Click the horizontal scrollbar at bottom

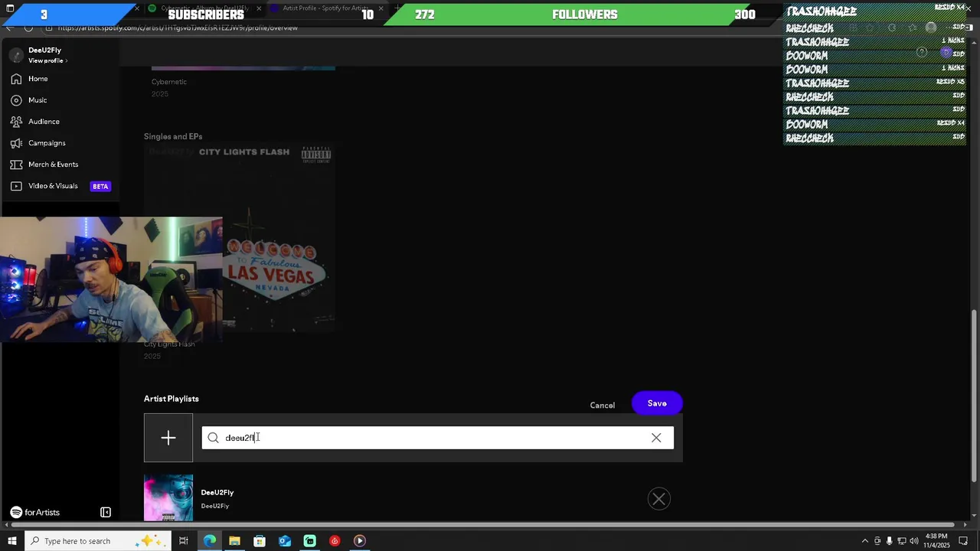pyautogui.click(x=482, y=525)
